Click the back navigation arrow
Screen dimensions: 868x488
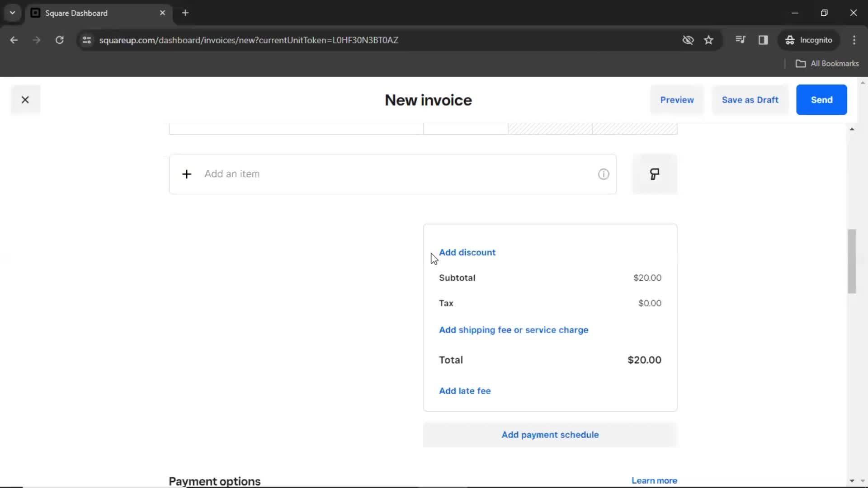pyautogui.click(x=14, y=40)
